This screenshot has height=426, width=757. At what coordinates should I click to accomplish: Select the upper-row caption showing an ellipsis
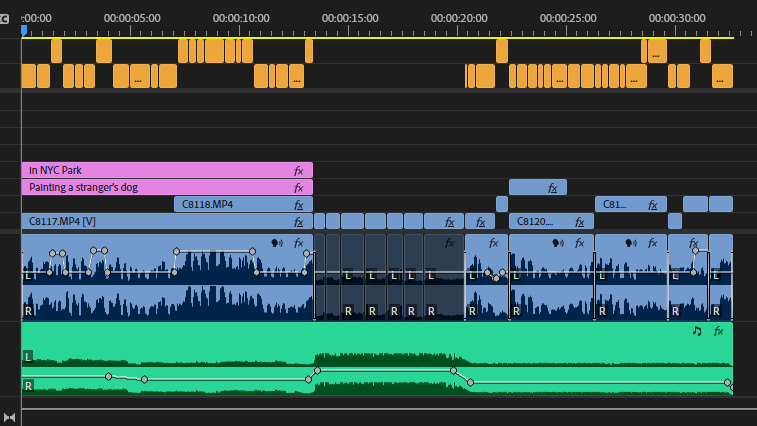coord(657,51)
